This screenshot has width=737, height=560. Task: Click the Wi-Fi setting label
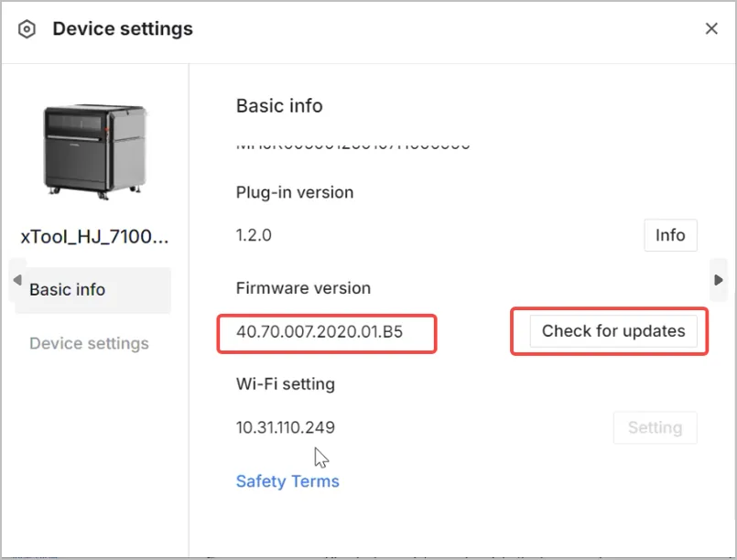coord(286,384)
